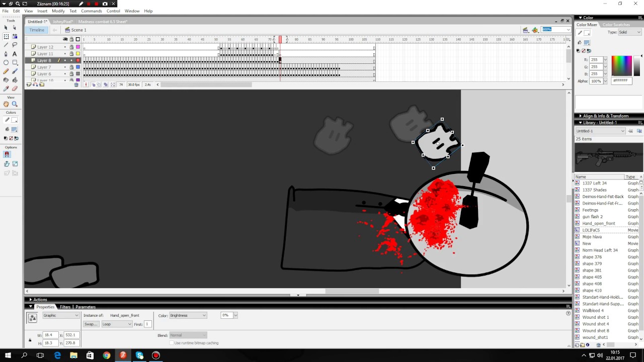Image resolution: width=644 pixels, height=362 pixels.
Task: Select the Brush tool
Action: coord(15,71)
